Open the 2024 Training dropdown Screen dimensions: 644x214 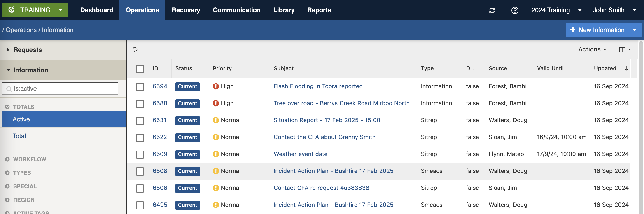tap(556, 10)
